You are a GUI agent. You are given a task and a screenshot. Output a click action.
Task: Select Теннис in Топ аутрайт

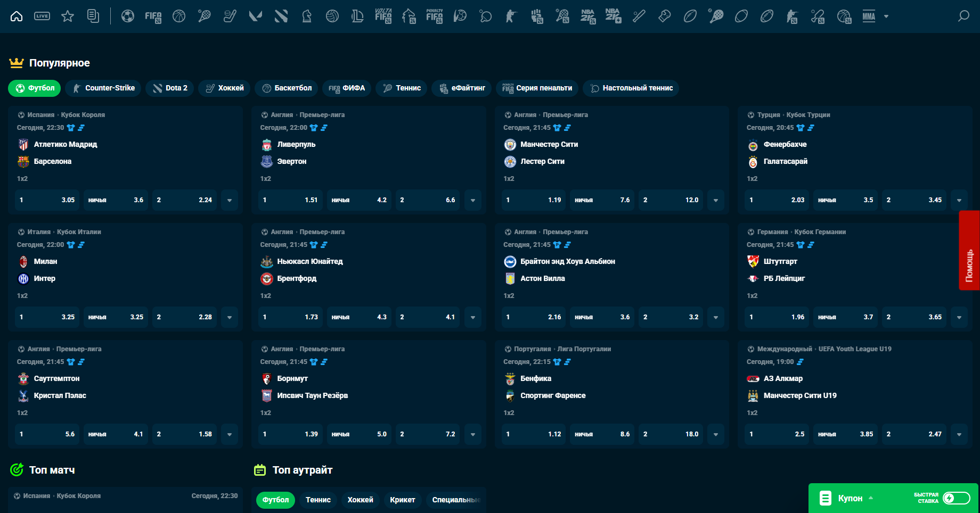click(318, 500)
